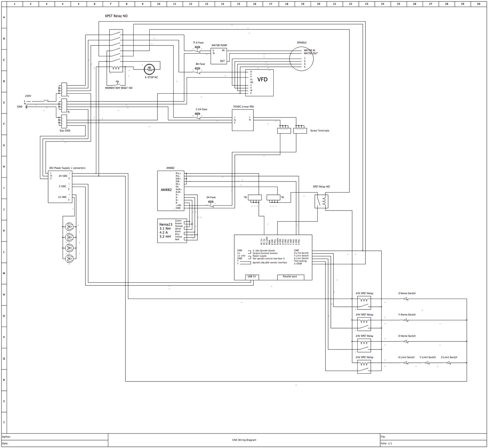Click the 8A Fuse symbol

point(197,70)
